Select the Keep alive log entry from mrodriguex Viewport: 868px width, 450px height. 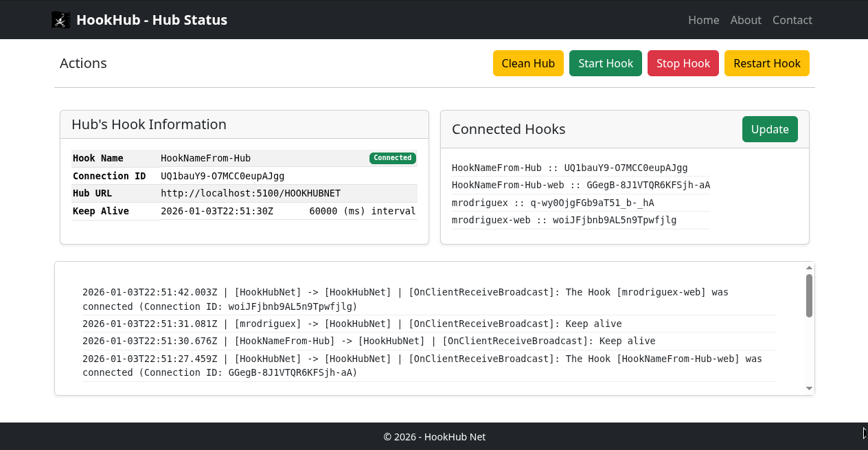coord(352,324)
